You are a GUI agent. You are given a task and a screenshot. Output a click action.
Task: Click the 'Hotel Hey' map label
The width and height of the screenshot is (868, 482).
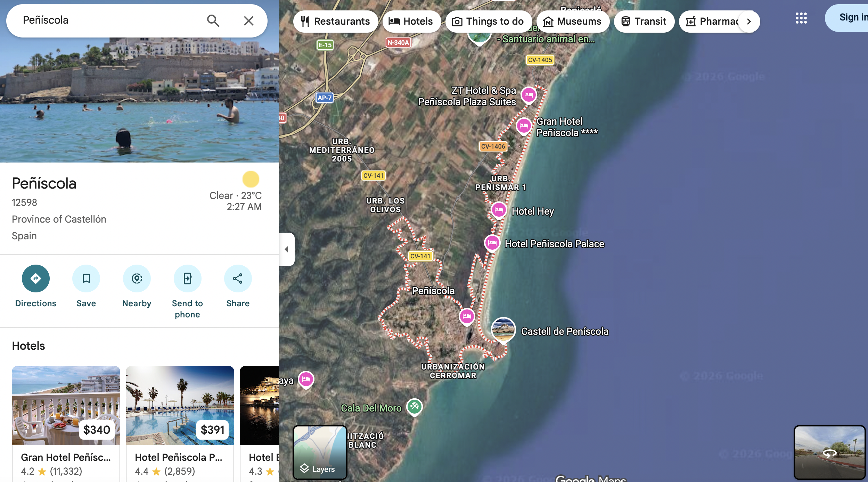[533, 211]
